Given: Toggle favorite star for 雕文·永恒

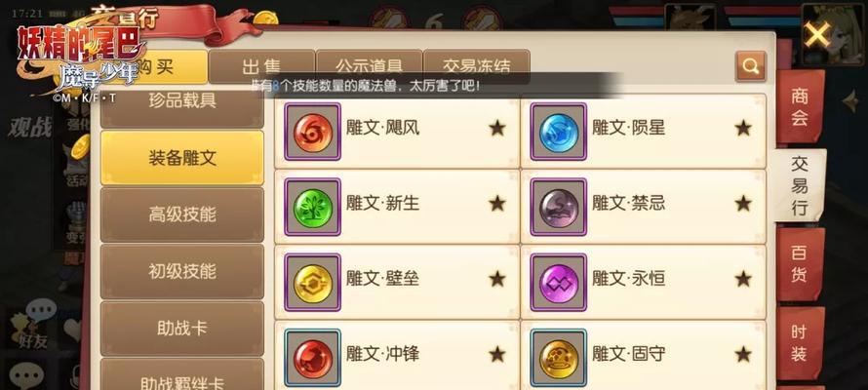Looking at the screenshot, I should pyautogui.click(x=743, y=279).
